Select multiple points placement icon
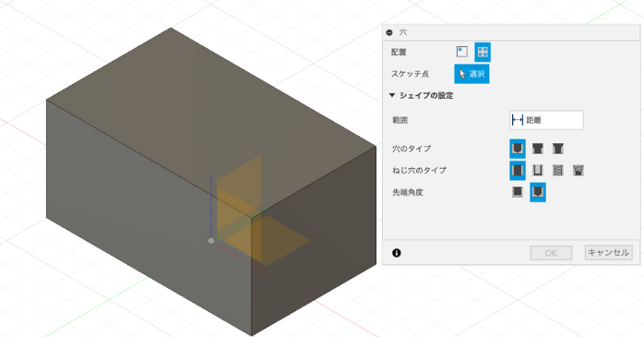 pos(483,53)
